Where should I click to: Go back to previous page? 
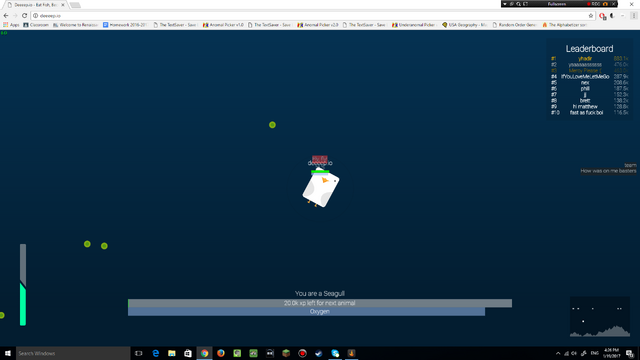click(6, 16)
